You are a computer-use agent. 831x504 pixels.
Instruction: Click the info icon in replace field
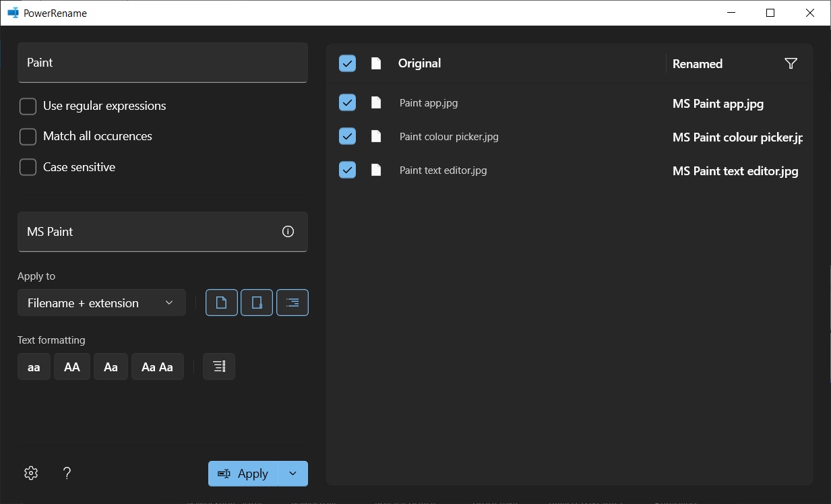(288, 232)
